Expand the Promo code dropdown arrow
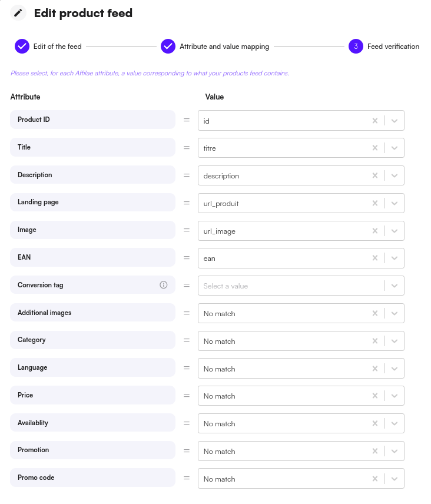The image size is (431, 504). pyautogui.click(x=394, y=479)
